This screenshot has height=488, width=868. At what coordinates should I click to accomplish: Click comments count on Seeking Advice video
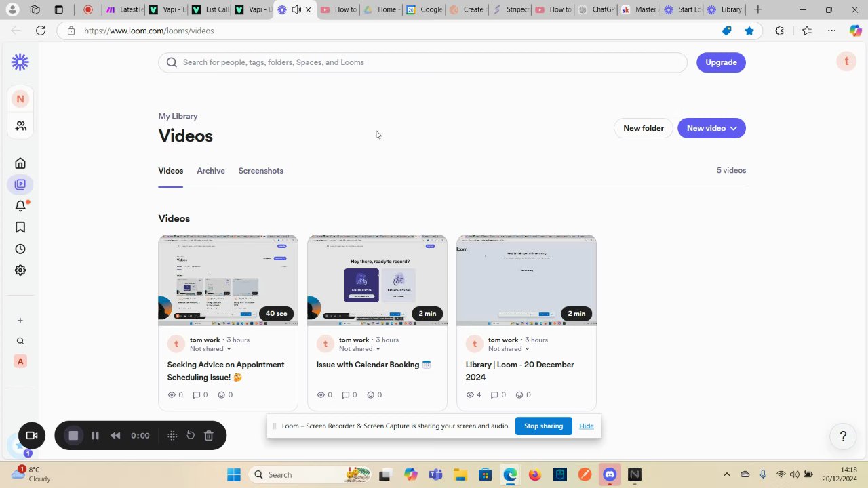(x=200, y=394)
